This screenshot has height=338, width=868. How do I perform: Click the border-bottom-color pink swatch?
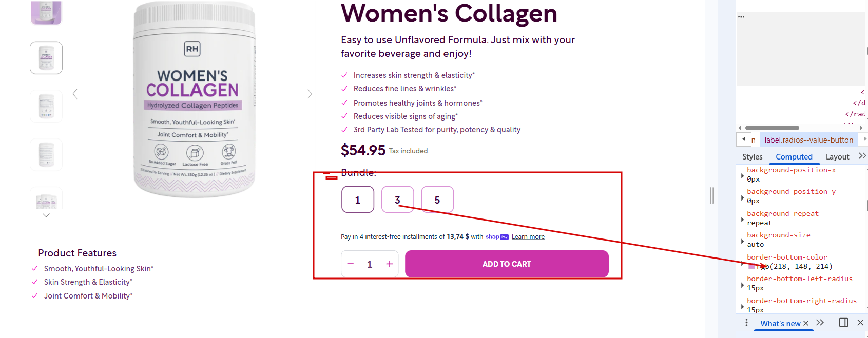(752, 267)
